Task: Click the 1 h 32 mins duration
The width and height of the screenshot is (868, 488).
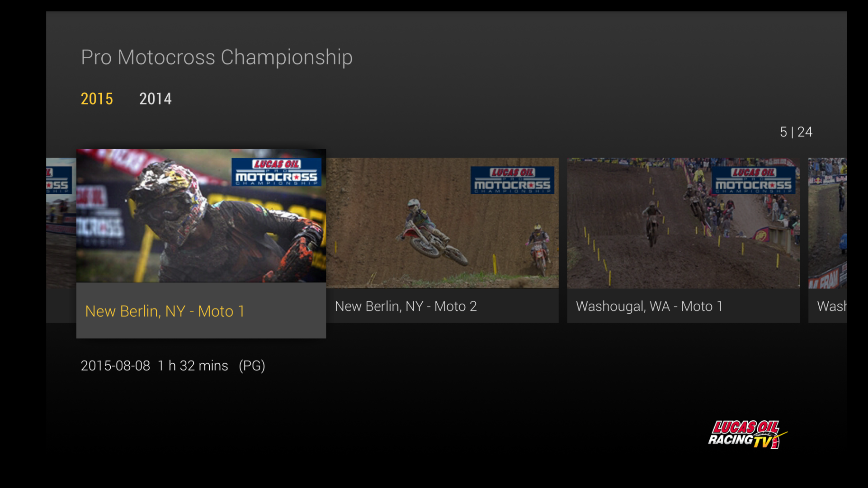Action: (193, 366)
